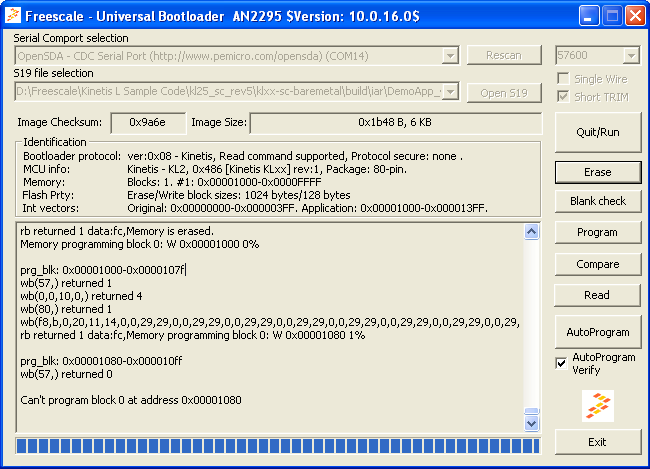The width and height of the screenshot is (650, 469).
Task: Click the "wb(80,) returned 1" log line
Action: [x=66, y=309]
